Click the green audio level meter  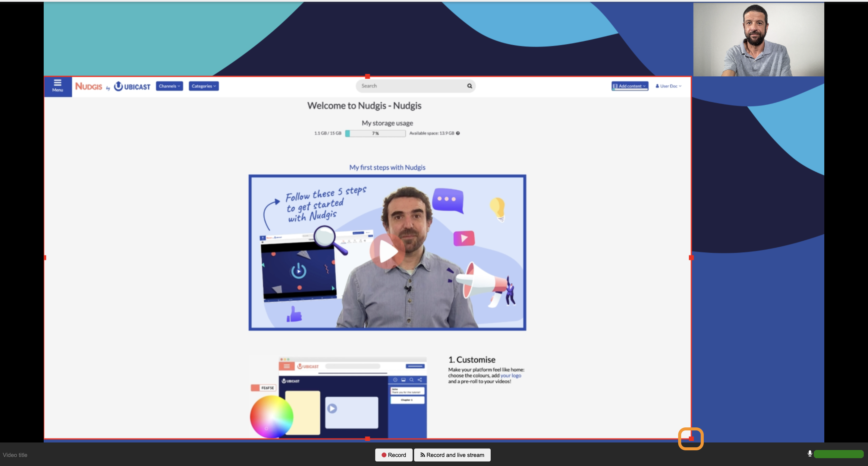tap(838, 454)
